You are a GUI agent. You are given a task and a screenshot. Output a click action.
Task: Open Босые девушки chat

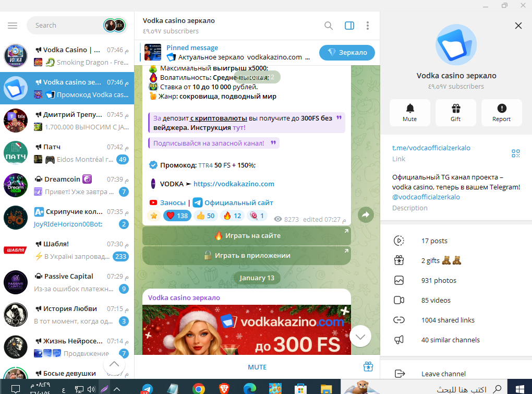(67, 372)
